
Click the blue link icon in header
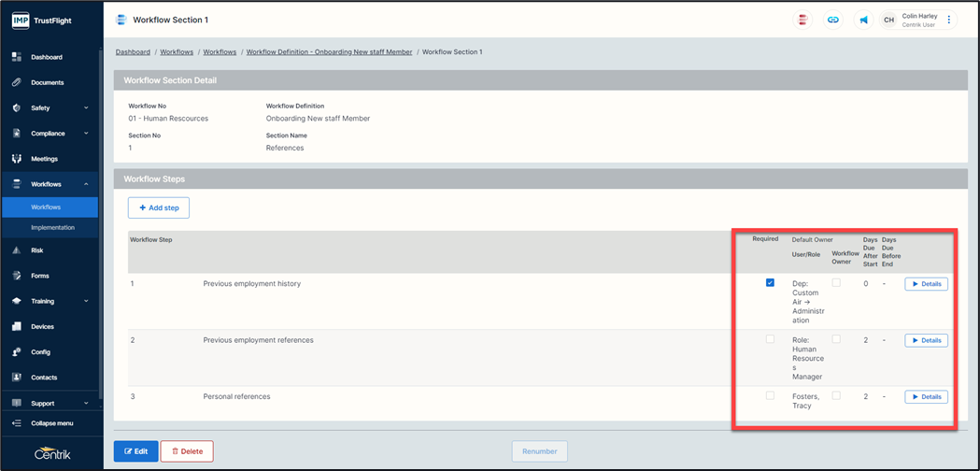pyautogui.click(x=833, y=20)
